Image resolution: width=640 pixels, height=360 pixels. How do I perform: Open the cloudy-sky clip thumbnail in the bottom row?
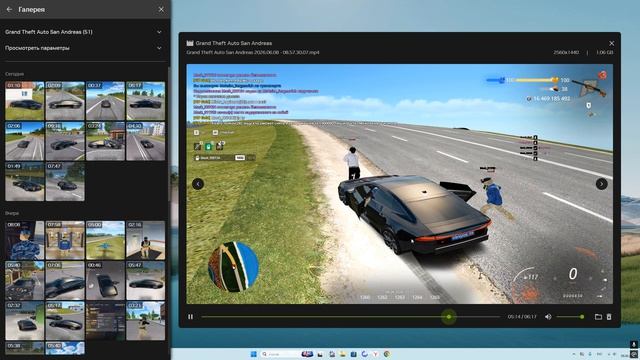[x=65, y=348]
